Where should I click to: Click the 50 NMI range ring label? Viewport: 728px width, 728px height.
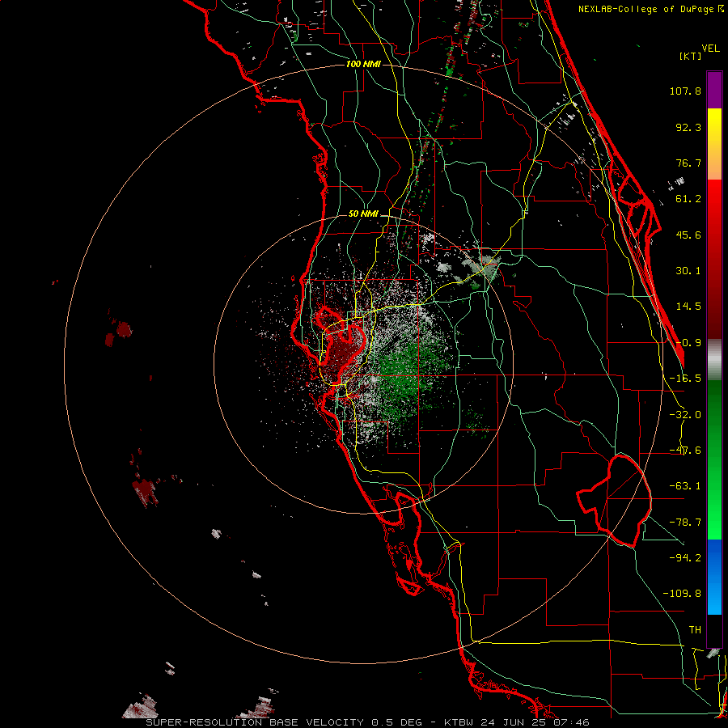coord(363,214)
